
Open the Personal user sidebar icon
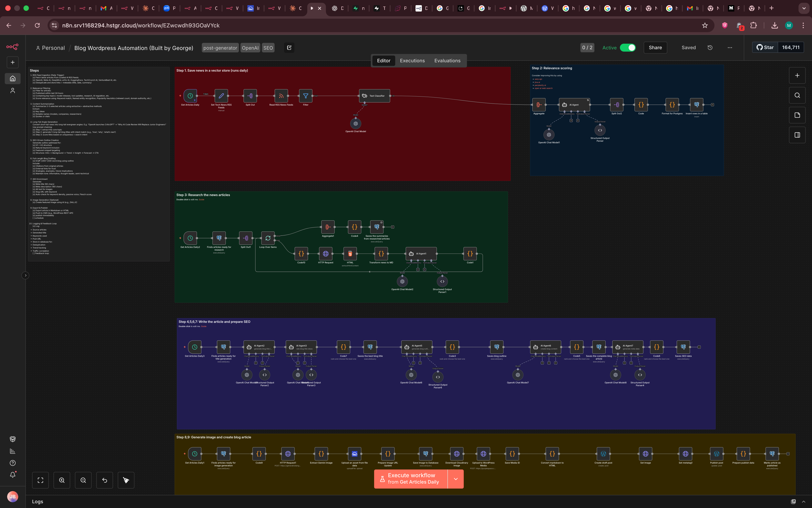click(x=12, y=90)
